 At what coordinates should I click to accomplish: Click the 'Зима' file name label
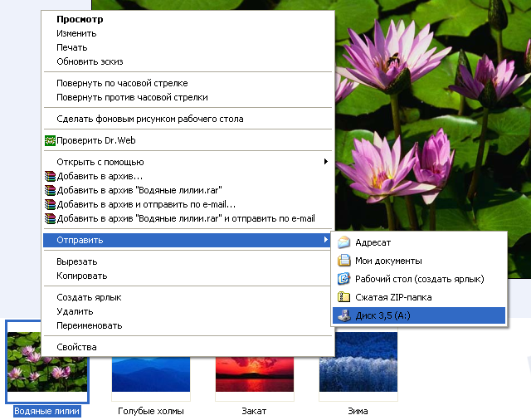pos(358,411)
